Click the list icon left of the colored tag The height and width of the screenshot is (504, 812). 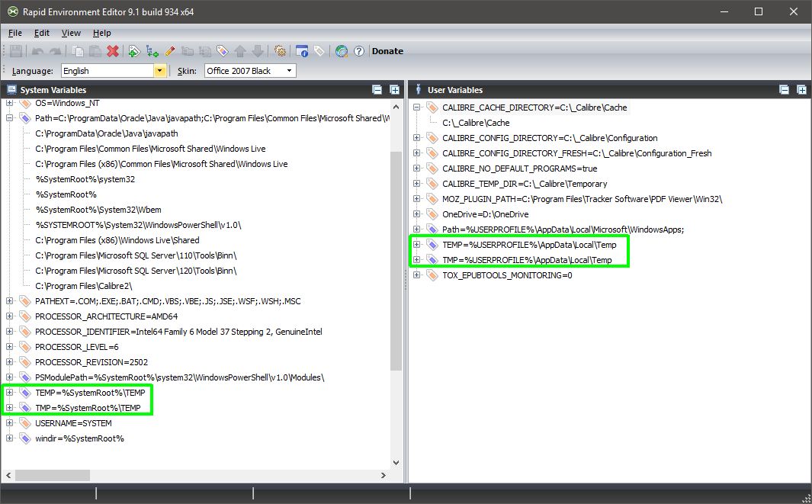click(x=205, y=51)
